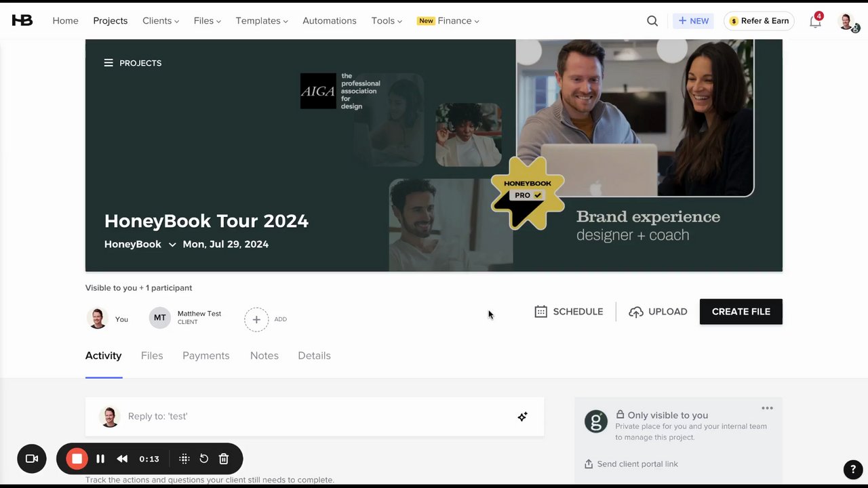This screenshot has width=868, height=488.
Task: Stop the screen recording
Action: click(x=77, y=459)
